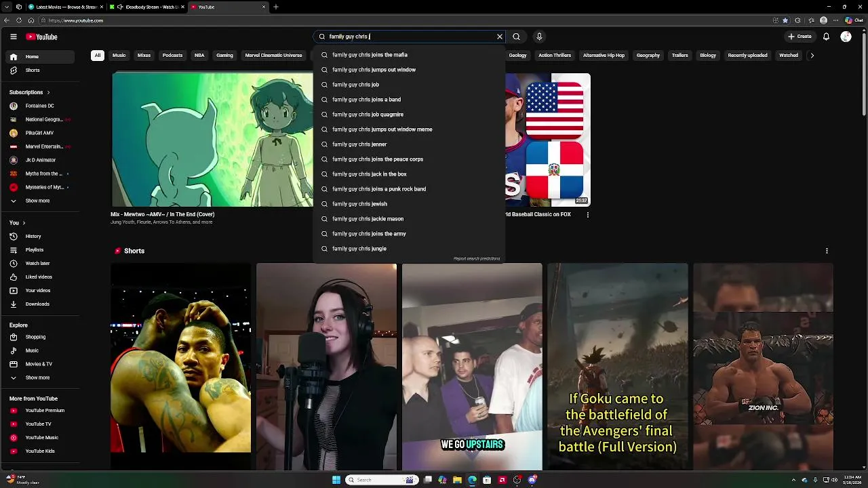Open Shorts shelf three-dot menu
This screenshot has height=488, width=868.
(x=827, y=251)
